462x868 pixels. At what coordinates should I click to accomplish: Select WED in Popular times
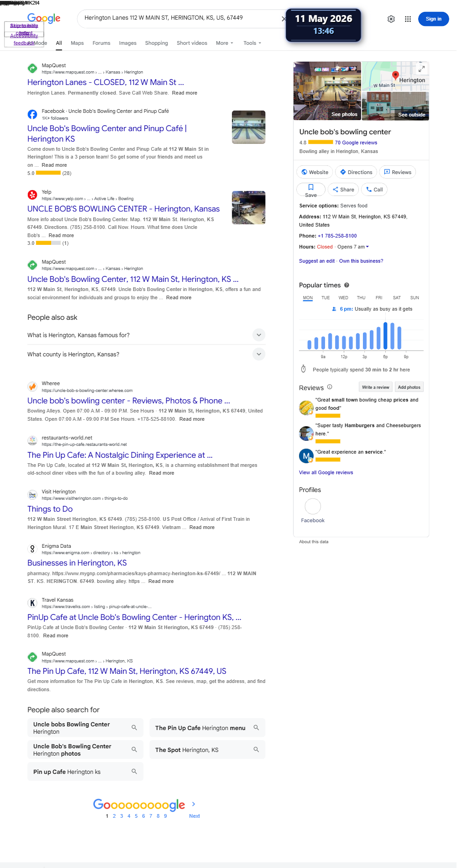click(343, 298)
